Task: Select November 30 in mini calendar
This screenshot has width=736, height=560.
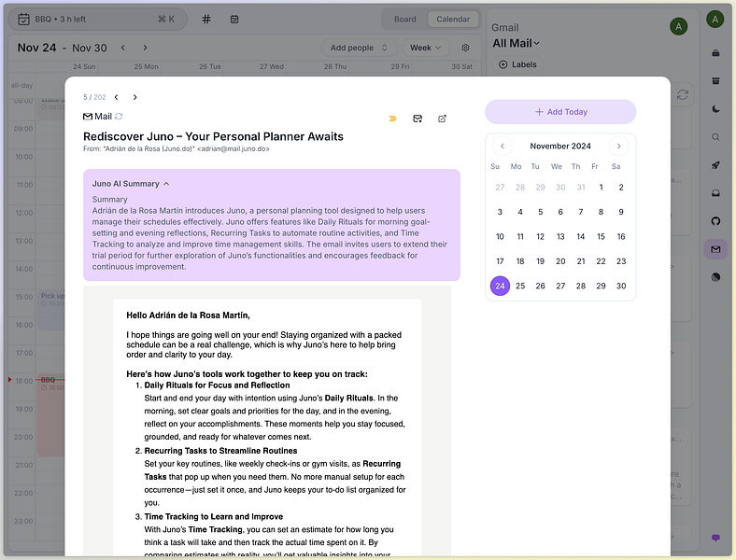Action: [x=621, y=286]
